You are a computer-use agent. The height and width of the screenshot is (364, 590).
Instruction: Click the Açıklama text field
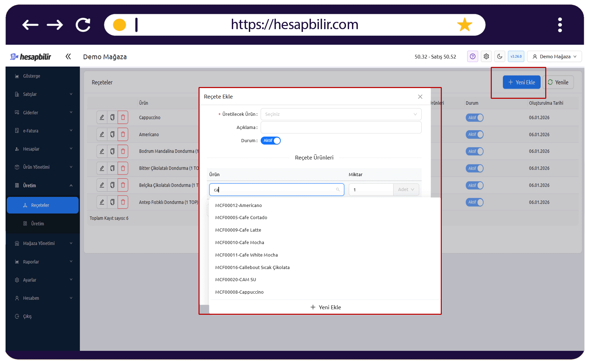(341, 127)
